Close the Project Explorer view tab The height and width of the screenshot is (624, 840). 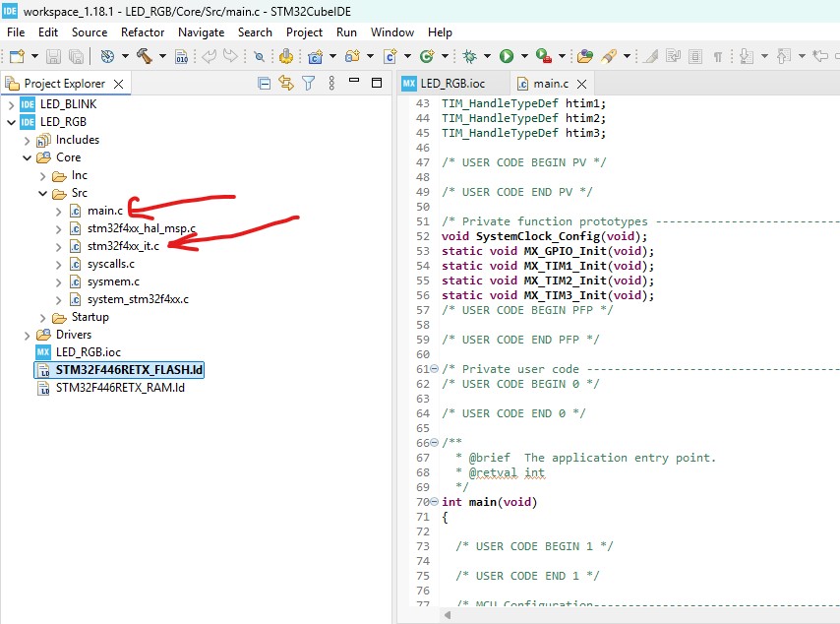(x=118, y=84)
